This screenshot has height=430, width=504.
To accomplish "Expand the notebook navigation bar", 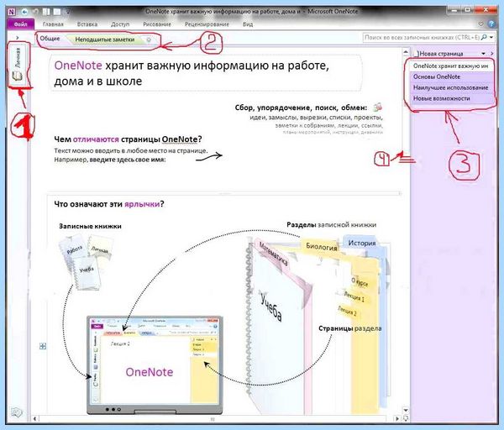I will pyautogui.click(x=18, y=38).
